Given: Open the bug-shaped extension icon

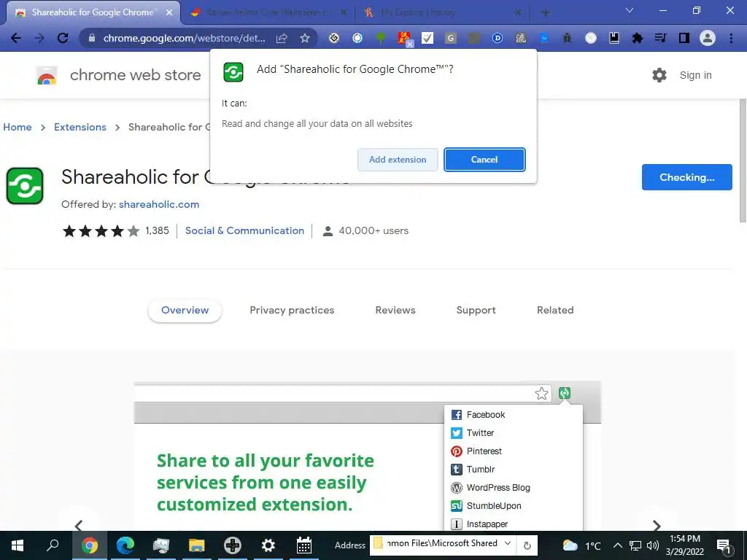Looking at the screenshot, I should pyautogui.click(x=567, y=38).
